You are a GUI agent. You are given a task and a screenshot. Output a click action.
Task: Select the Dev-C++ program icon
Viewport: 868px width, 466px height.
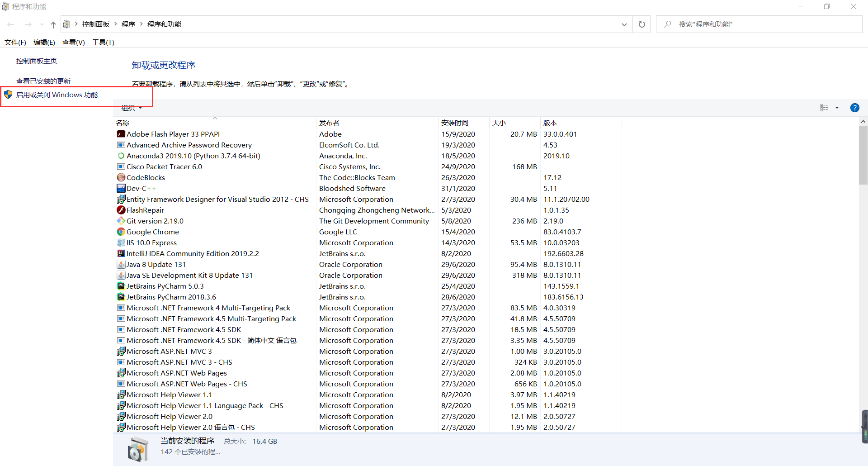tap(121, 188)
